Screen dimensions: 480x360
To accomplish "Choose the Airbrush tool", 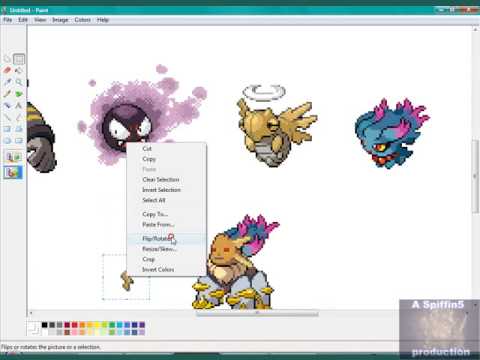I will pos(7,105).
